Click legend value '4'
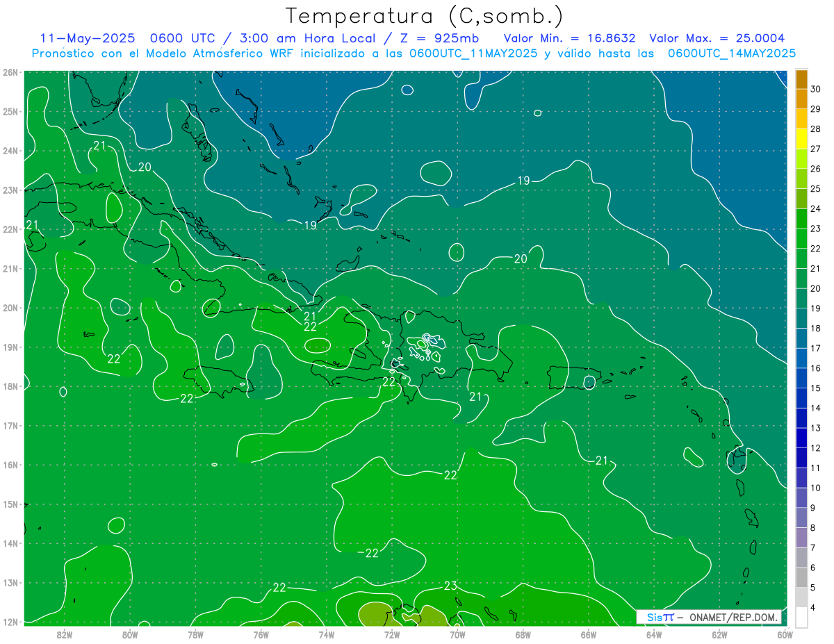Image resolution: width=834 pixels, height=644 pixels. [812, 607]
